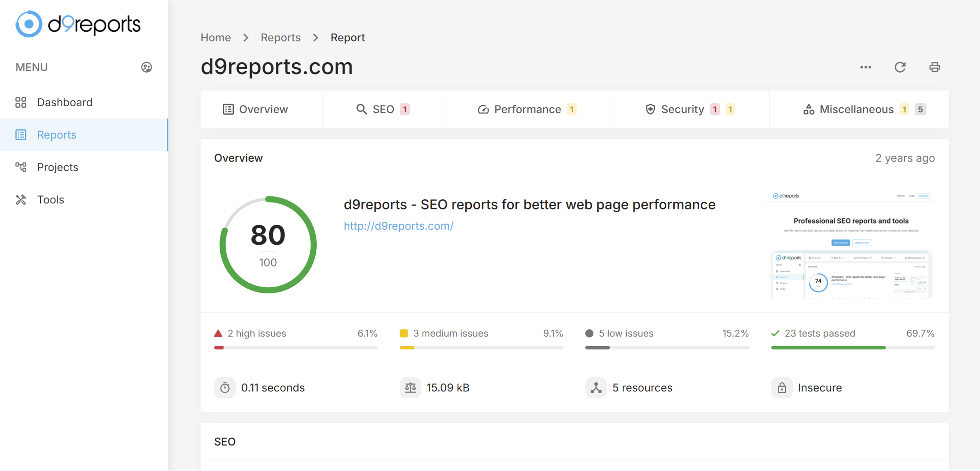
Task: Click the Home breadcrumb link
Action: tap(216, 37)
